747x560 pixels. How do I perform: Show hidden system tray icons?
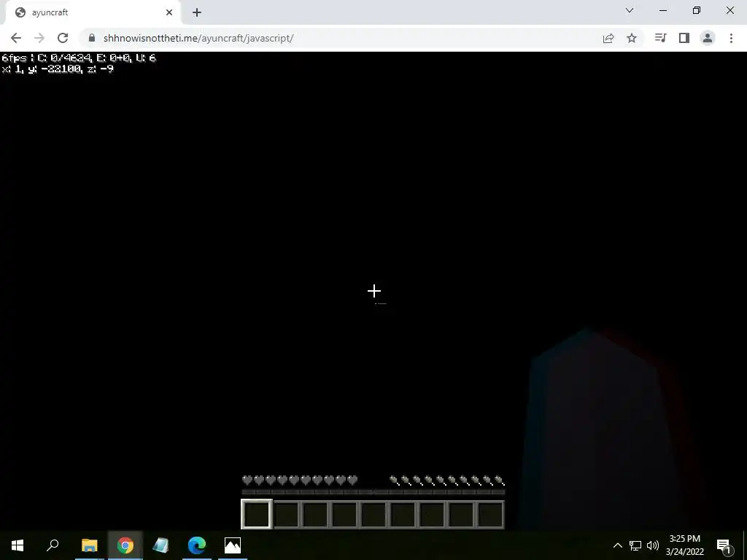(x=617, y=545)
